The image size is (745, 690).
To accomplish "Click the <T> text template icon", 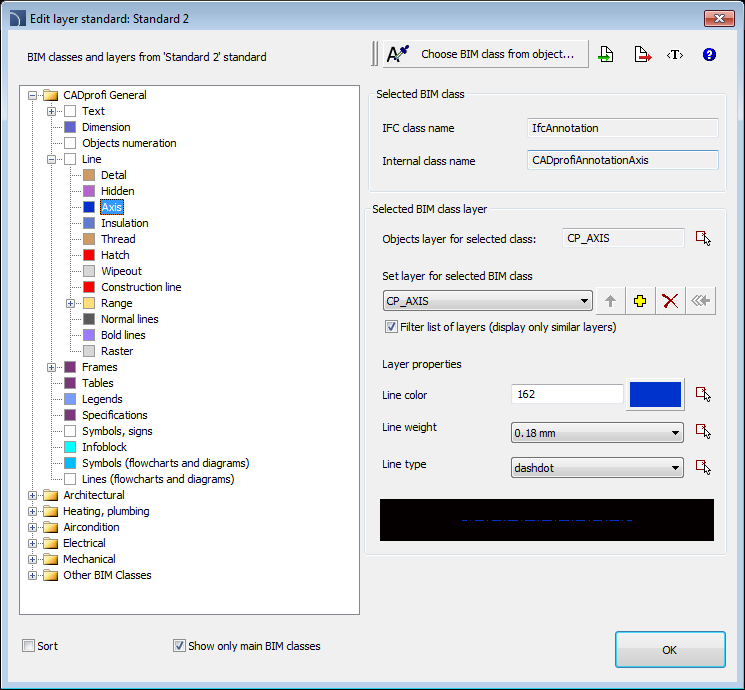I will tap(675, 55).
